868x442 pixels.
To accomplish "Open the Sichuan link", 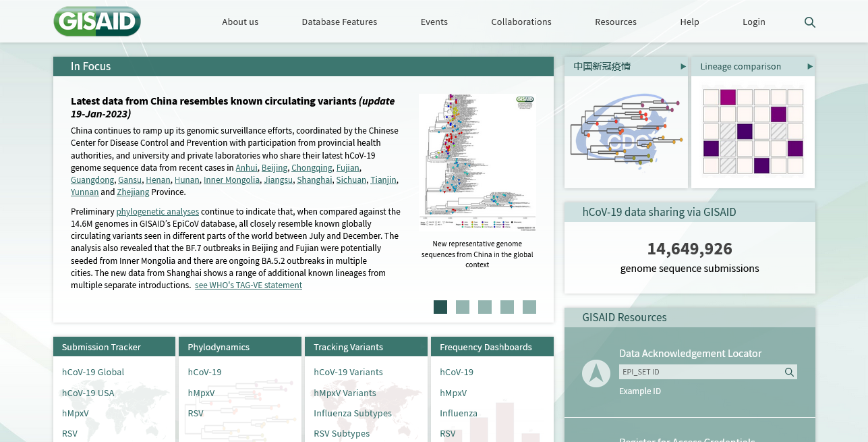I will (x=351, y=179).
